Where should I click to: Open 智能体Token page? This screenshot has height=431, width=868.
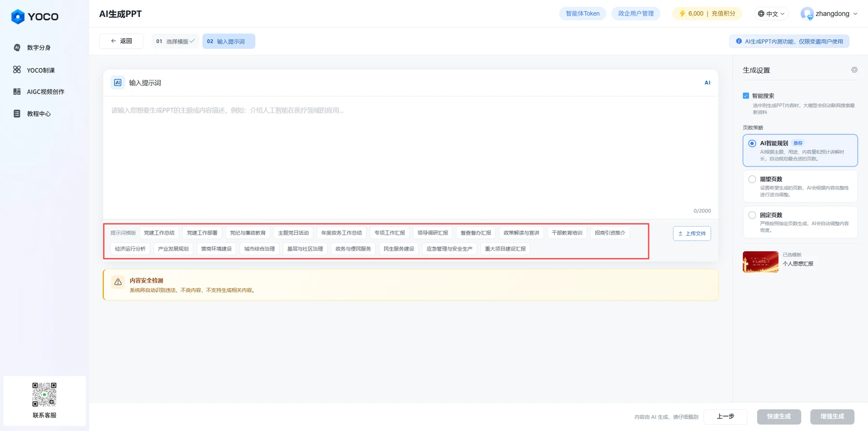pyautogui.click(x=583, y=13)
